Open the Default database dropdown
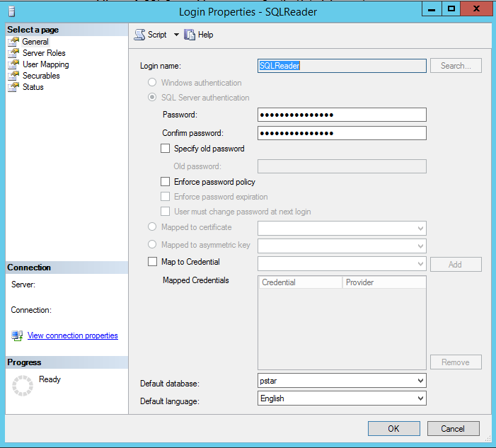The image size is (496, 448). coord(420,381)
